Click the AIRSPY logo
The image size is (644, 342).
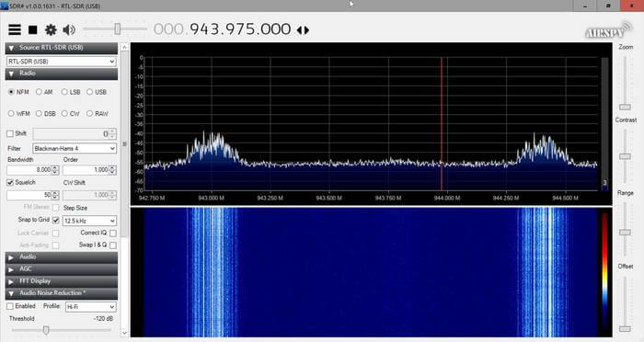[607, 30]
